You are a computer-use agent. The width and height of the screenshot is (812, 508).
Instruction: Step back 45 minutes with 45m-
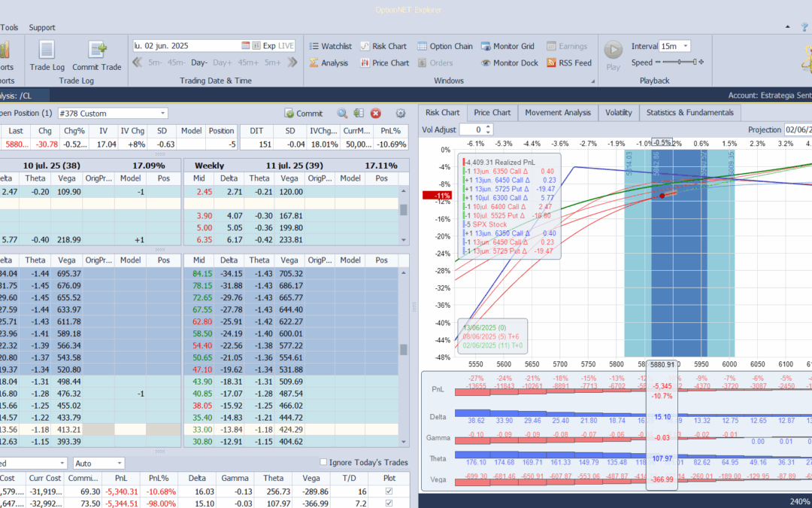176,62
